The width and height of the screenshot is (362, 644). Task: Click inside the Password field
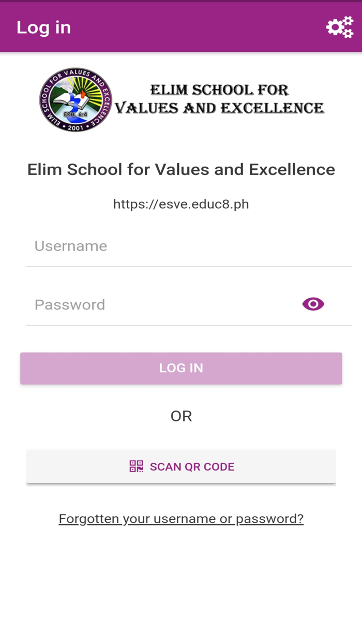point(155,304)
